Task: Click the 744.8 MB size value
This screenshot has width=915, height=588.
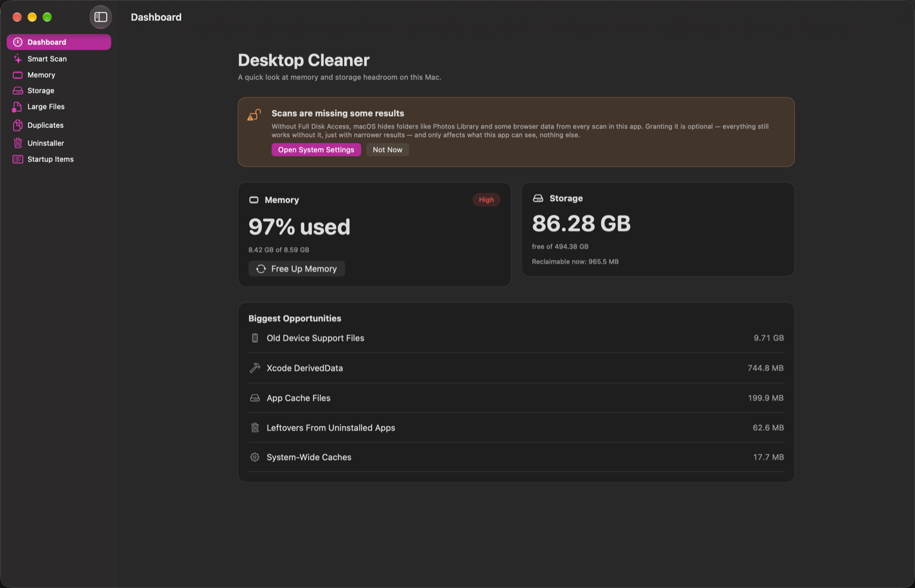Action: tap(766, 368)
